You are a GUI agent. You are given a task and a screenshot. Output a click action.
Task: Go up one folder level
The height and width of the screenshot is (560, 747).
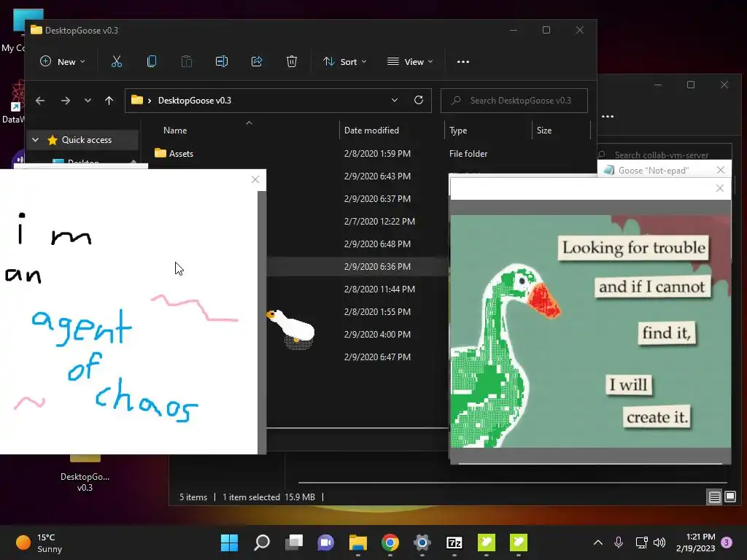click(x=109, y=101)
